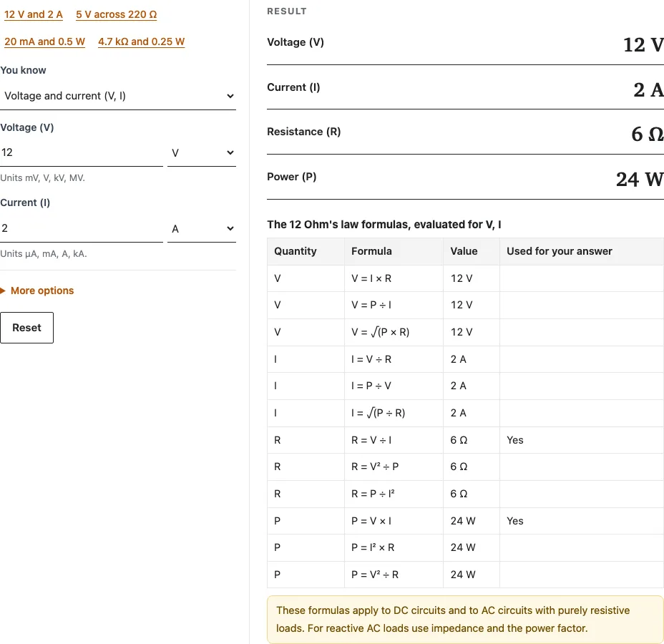664x644 pixels.
Task: Click the formula R = P ÷ I²
Action: (x=373, y=494)
